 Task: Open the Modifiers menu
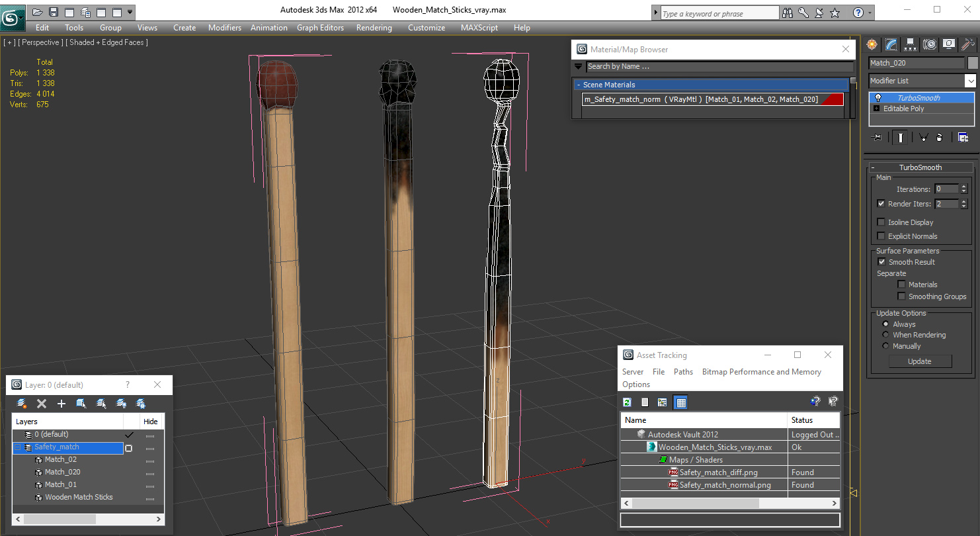(x=225, y=28)
